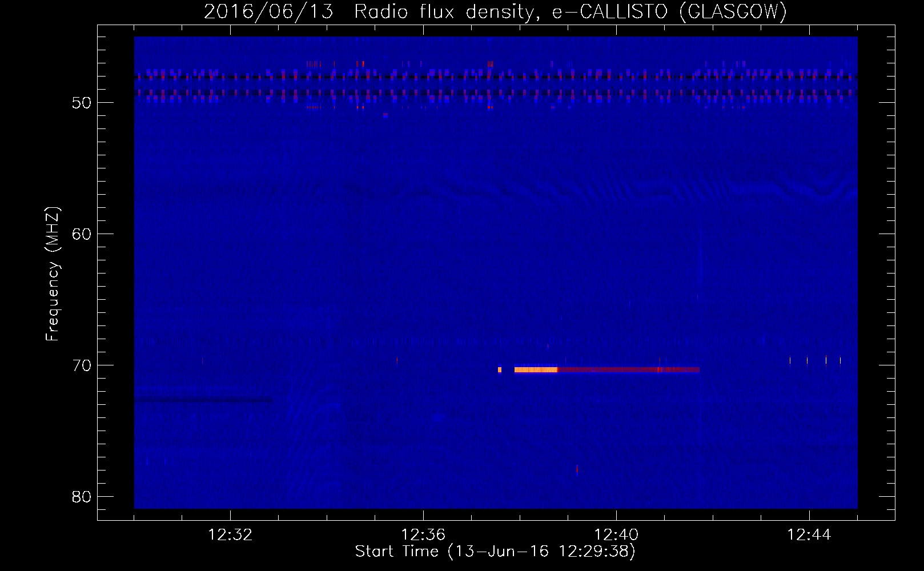Click the 12:36 time tick label

click(x=423, y=535)
